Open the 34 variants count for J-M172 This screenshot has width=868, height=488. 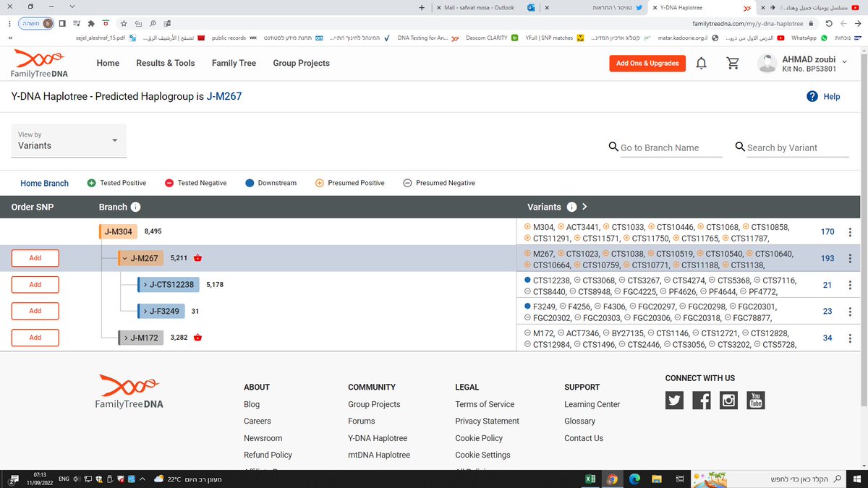tap(827, 338)
